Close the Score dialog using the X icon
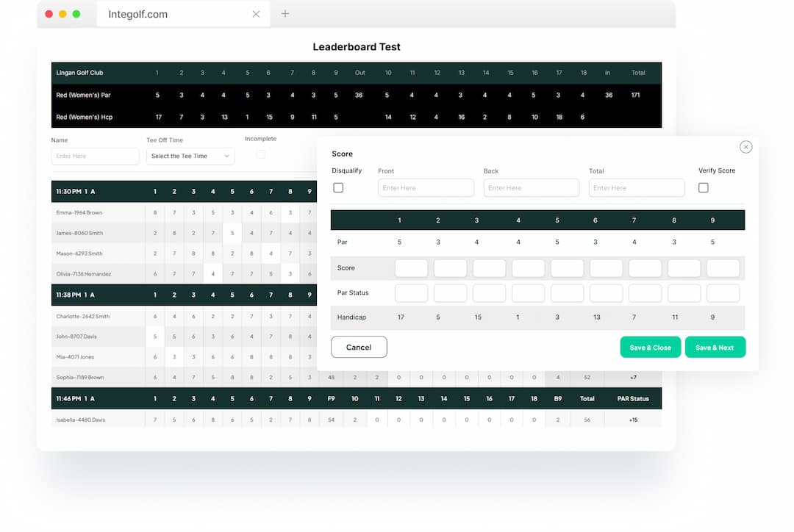 [x=746, y=147]
